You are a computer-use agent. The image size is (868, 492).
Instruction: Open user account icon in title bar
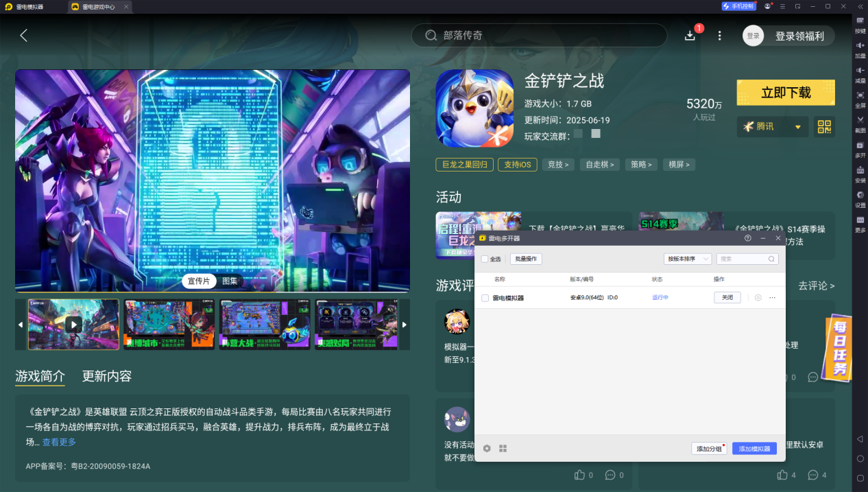[768, 6]
